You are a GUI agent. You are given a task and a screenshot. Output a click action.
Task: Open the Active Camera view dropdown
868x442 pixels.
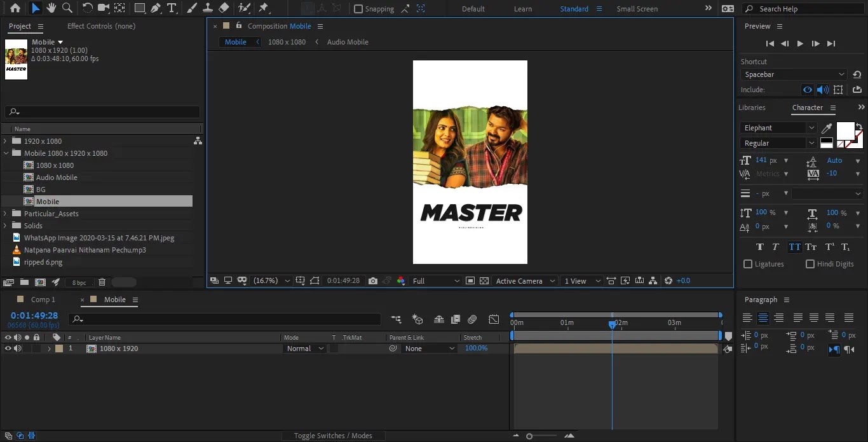pos(525,280)
